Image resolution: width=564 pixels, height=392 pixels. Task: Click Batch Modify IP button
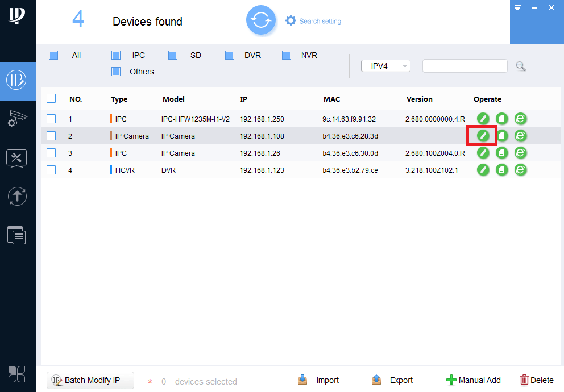90,380
